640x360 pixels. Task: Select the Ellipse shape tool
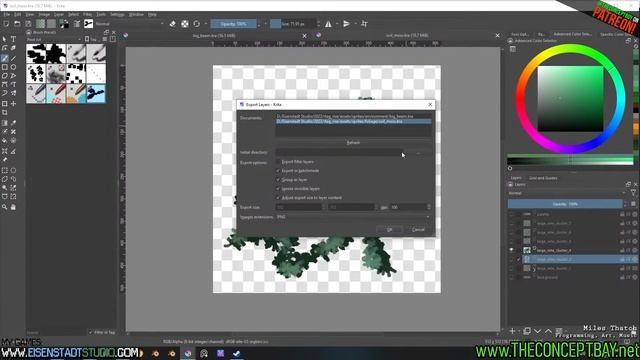coord(13,67)
